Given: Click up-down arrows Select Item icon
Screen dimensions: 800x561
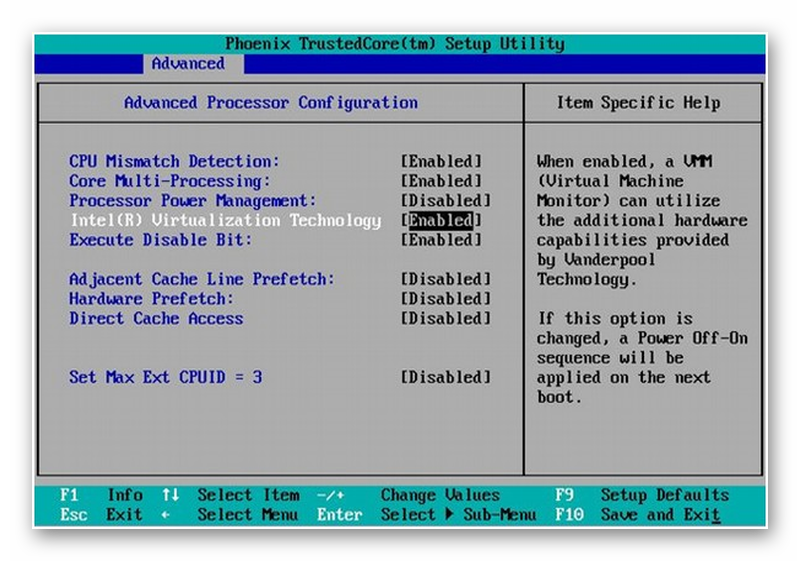Looking at the screenshot, I should click(170, 495).
